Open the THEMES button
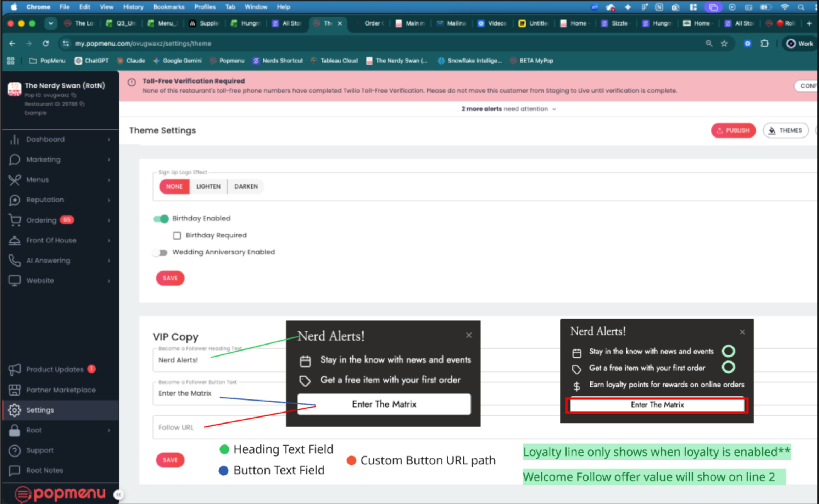 point(786,131)
